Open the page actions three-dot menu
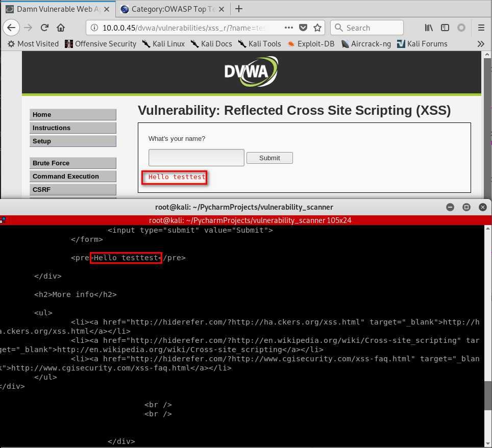 289,28
